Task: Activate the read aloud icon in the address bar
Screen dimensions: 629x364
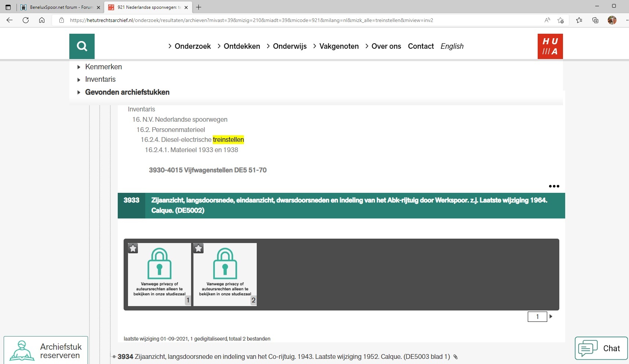Action: tap(547, 20)
